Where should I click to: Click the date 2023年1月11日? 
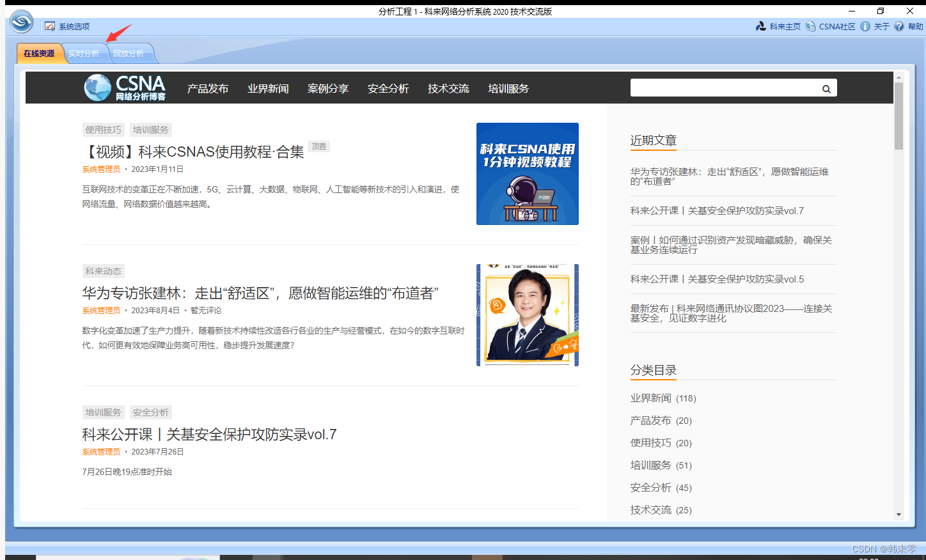(x=157, y=169)
